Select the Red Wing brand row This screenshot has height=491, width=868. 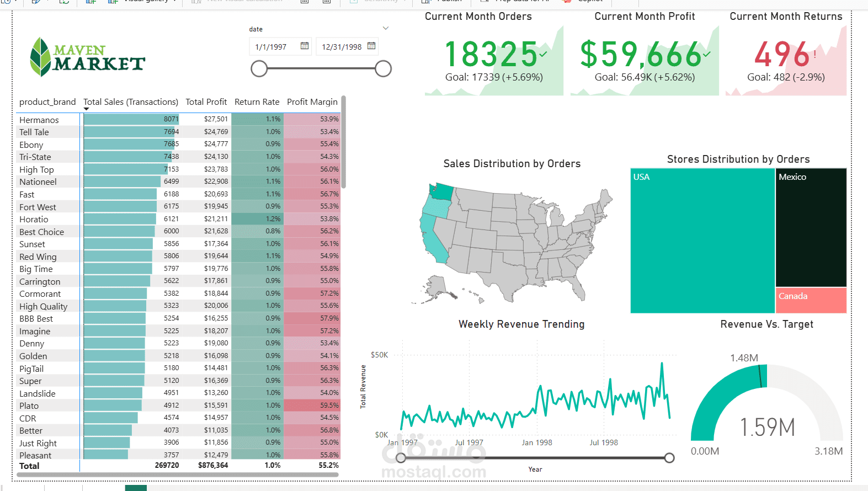pyautogui.click(x=178, y=256)
